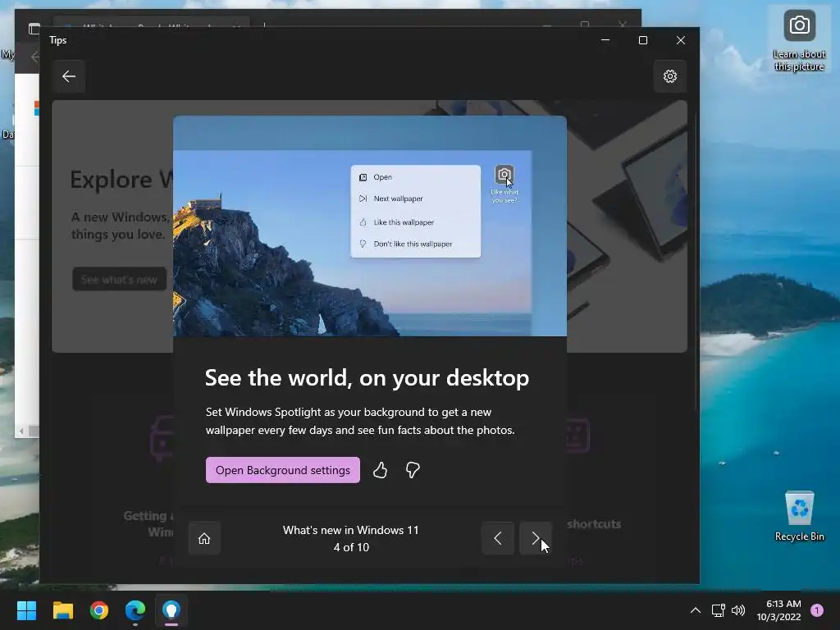This screenshot has width=840, height=630.
Task: Open clock and date 6:13 AM
Action: pyautogui.click(x=779, y=610)
